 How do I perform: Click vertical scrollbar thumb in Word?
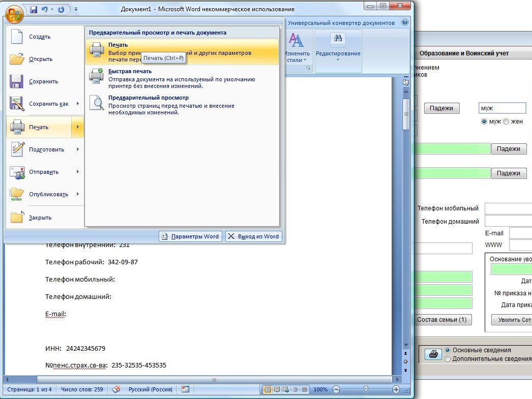pyautogui.click(x=406, y=114)
